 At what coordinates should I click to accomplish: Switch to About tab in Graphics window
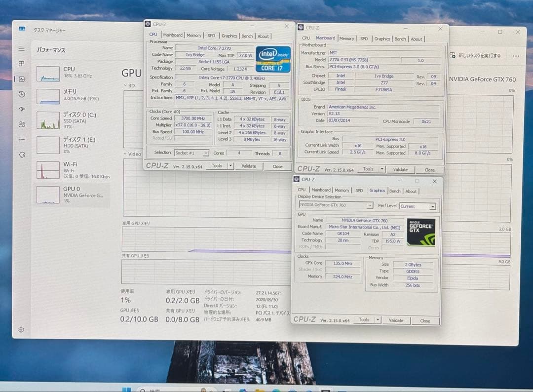coord(411,191)
